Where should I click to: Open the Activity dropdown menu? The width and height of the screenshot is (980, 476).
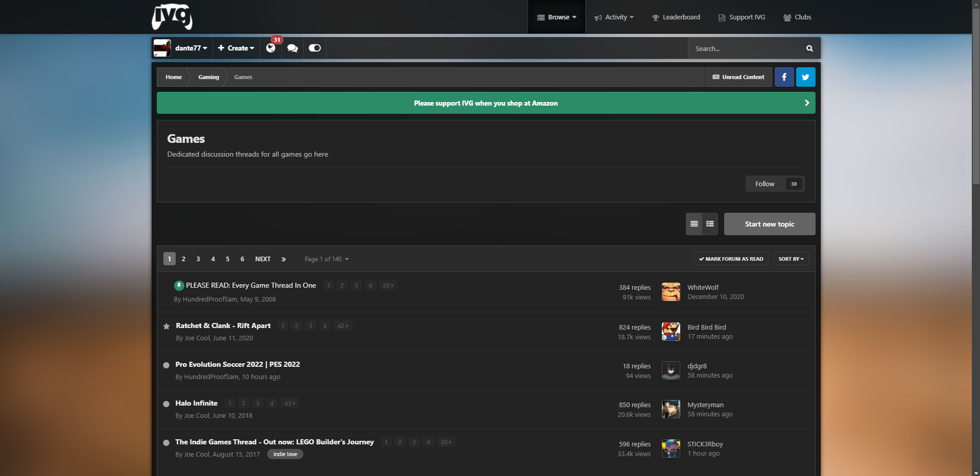(614, 17)
